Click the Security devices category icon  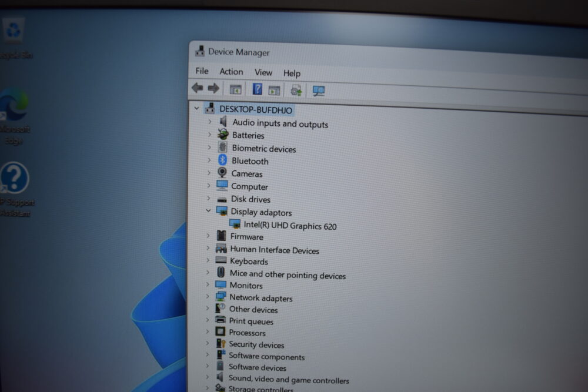[221, 343]
